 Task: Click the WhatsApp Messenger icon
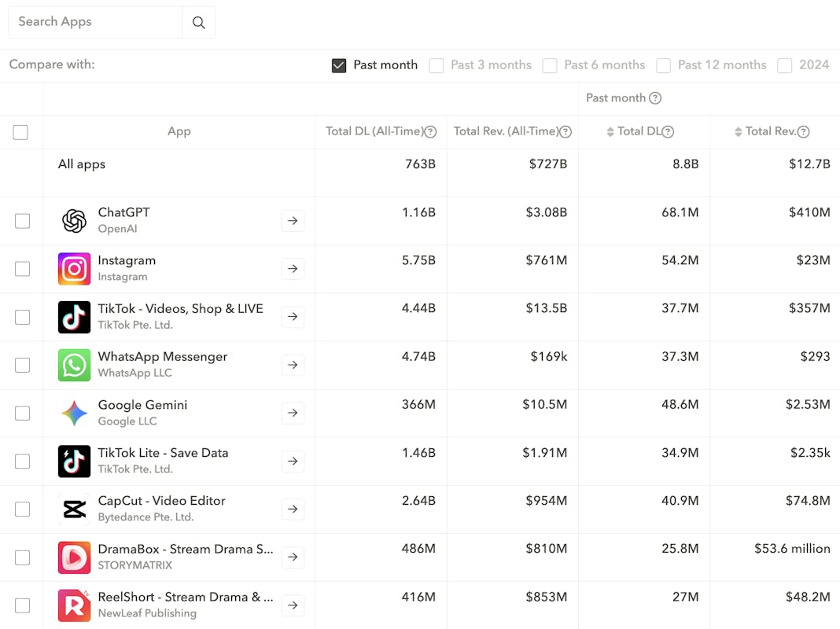tap(74, 365)
